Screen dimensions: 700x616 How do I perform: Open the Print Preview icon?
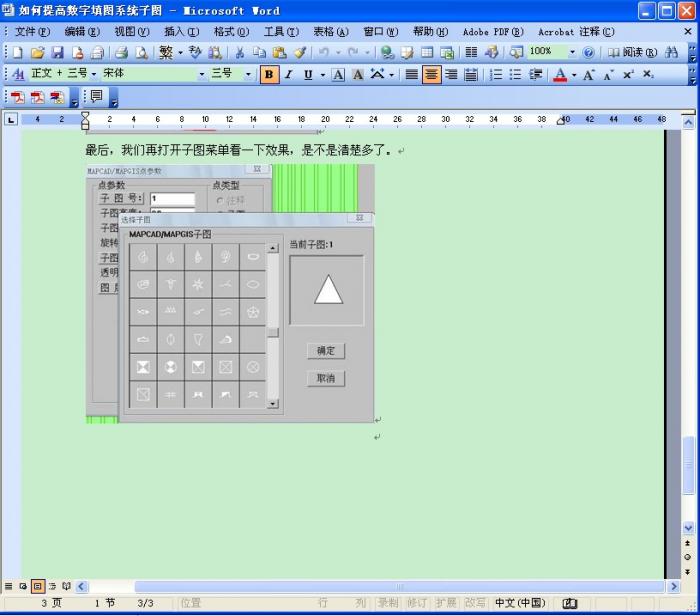click(x=141, y=52)
